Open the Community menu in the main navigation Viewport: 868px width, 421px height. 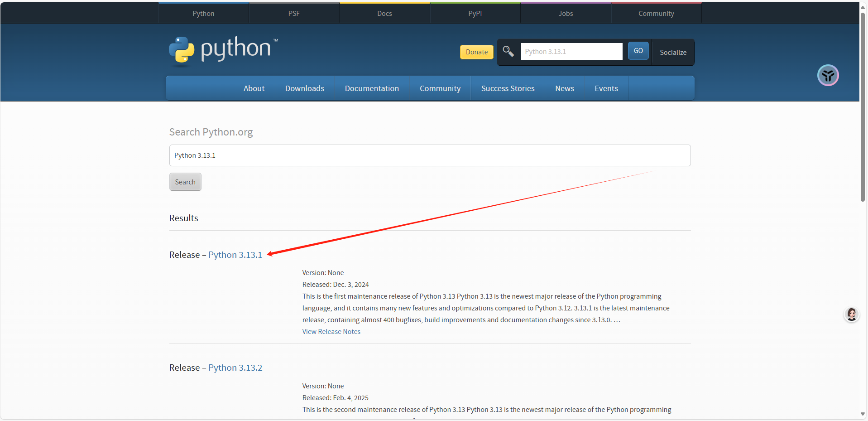coord(440,88)
